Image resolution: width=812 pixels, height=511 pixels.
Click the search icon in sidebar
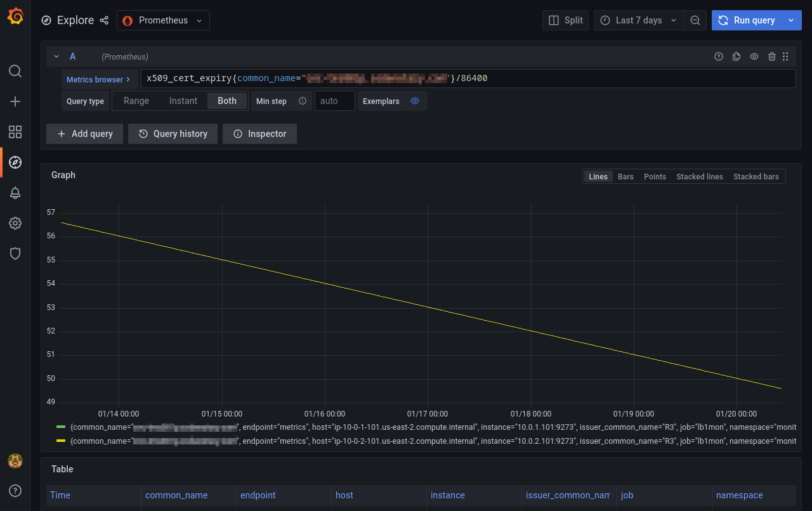tap(15, 70)
